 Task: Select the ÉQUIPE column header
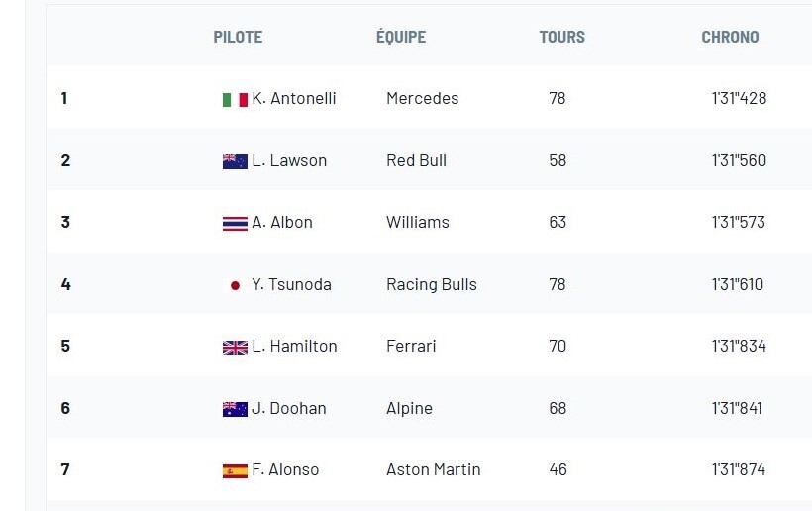401,37
